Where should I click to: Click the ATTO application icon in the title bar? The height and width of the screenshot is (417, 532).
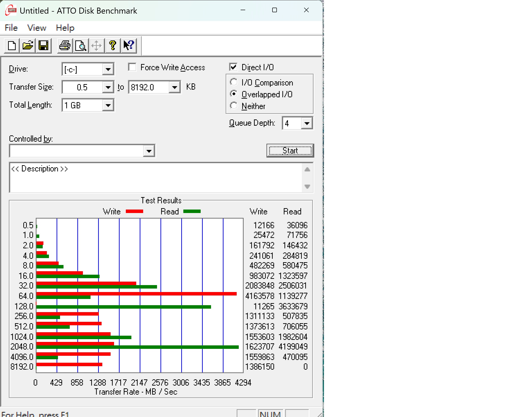coord(11,10)
